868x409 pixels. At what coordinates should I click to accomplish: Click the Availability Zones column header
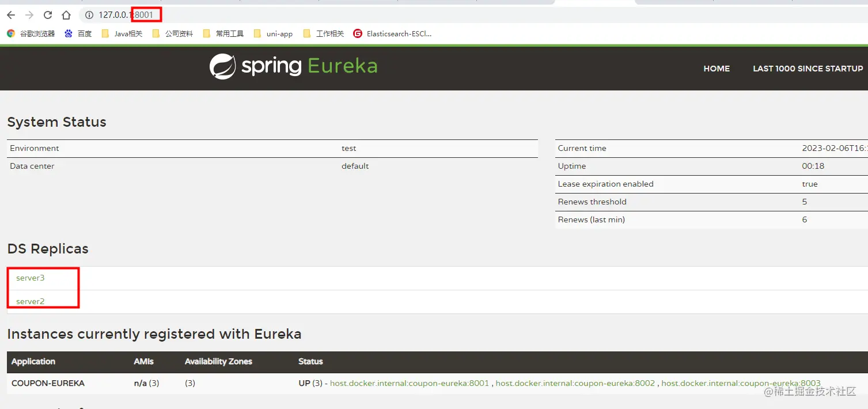[218, 361]
